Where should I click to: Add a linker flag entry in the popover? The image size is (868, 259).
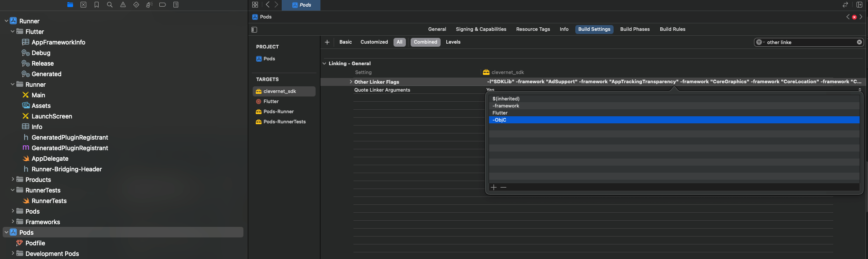point(493,187)
